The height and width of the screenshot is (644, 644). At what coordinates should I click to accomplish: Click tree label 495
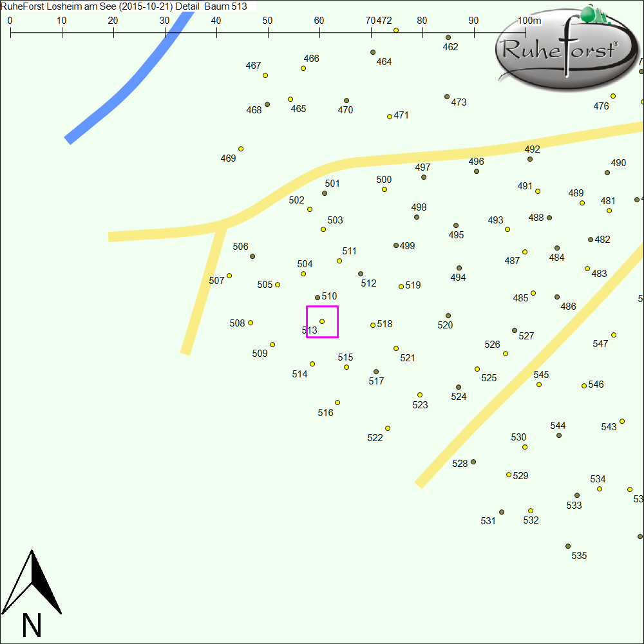point(456,235)
